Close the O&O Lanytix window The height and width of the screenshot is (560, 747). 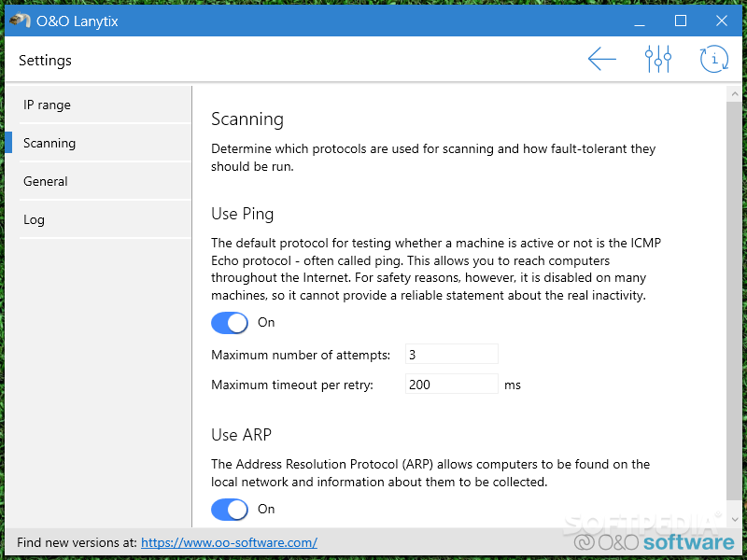click(x=721, y=21)
